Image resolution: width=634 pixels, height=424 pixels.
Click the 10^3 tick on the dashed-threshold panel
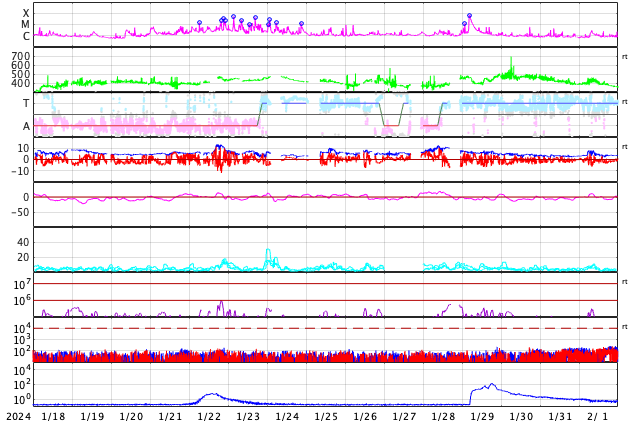click(22, 340)
